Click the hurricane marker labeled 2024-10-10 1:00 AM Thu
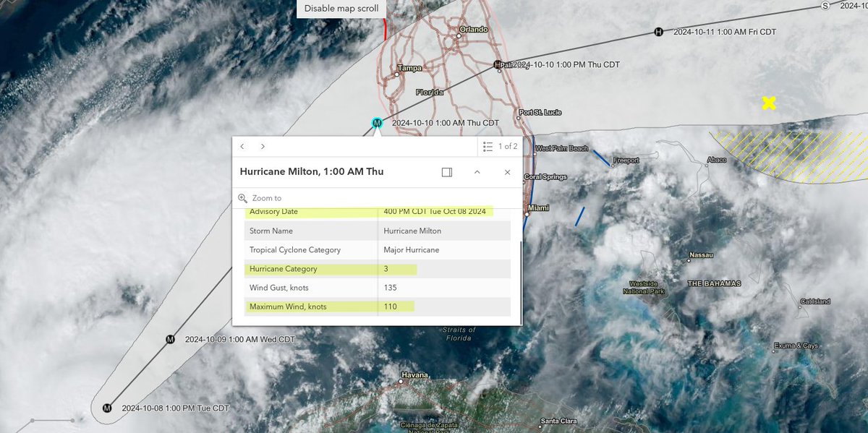 [376, 122]
